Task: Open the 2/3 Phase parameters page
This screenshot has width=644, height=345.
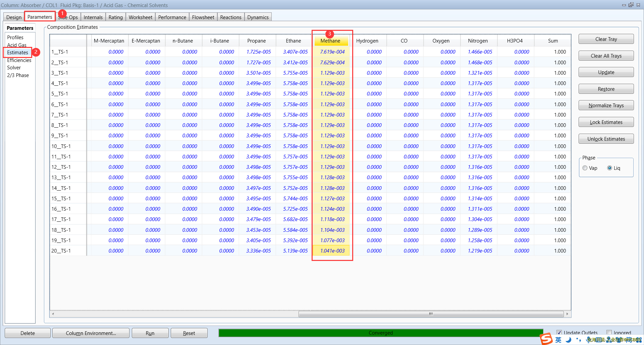Action: (x=18, y=75)
